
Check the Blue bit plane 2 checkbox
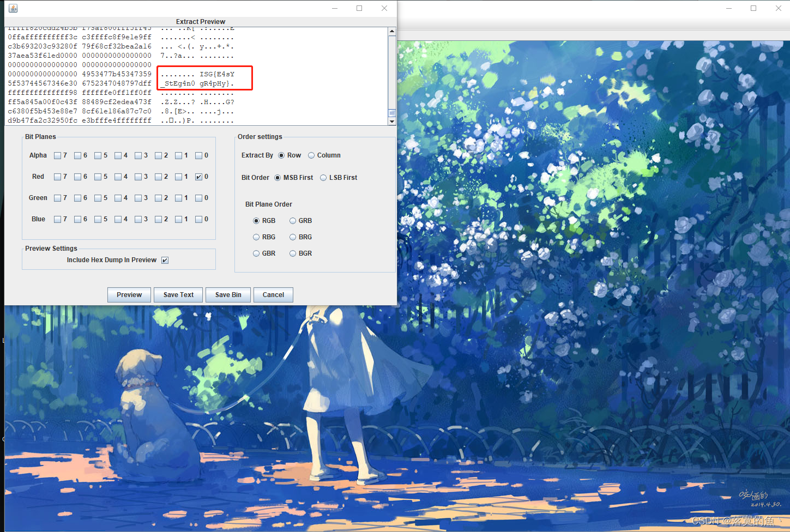(159, 219)
